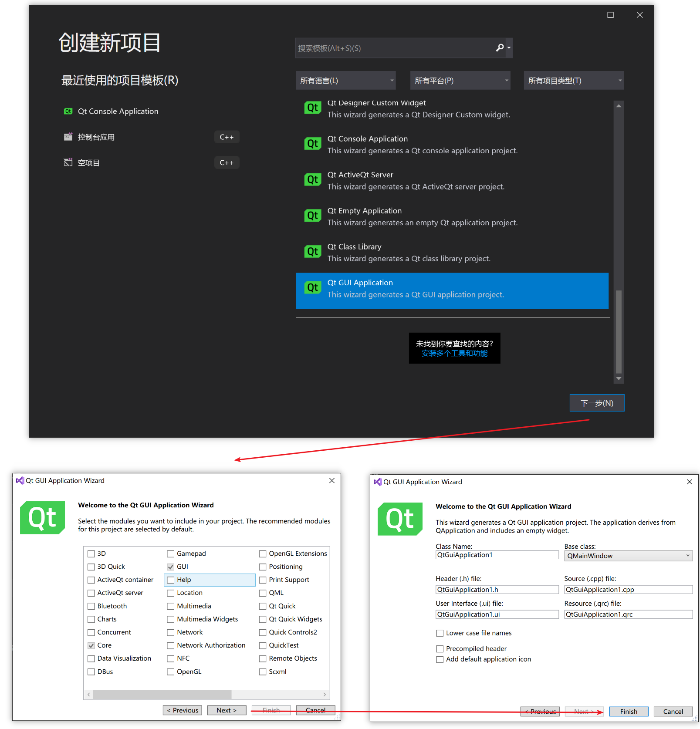Click the search magnifier icon in template search

click(500, 48)
